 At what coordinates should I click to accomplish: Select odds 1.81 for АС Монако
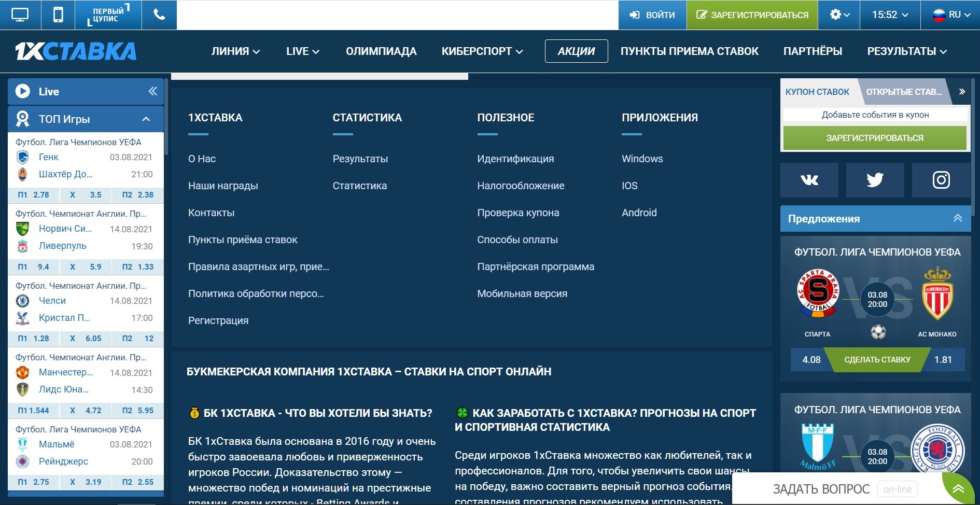click(943, 360)
